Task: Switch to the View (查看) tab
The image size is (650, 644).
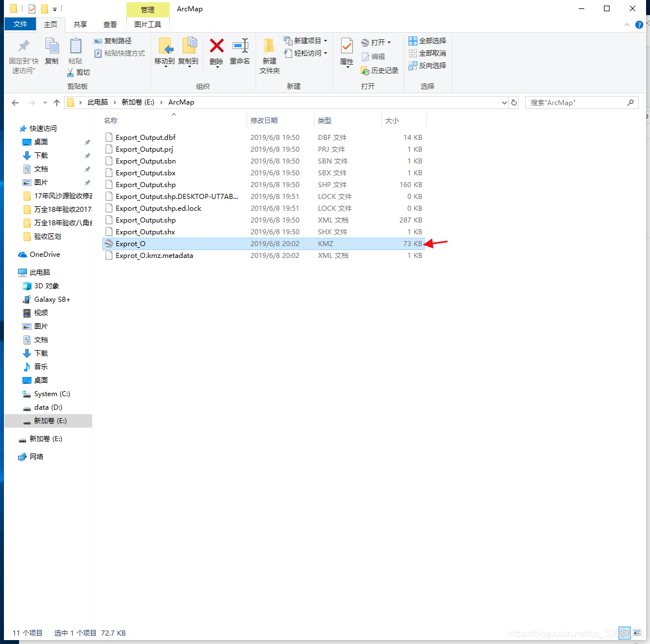Action: click(110, 25)
